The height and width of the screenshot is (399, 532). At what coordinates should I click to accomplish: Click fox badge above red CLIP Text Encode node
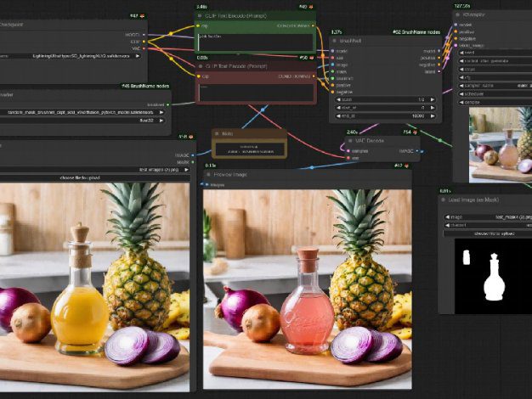click(x=311, y=58)
